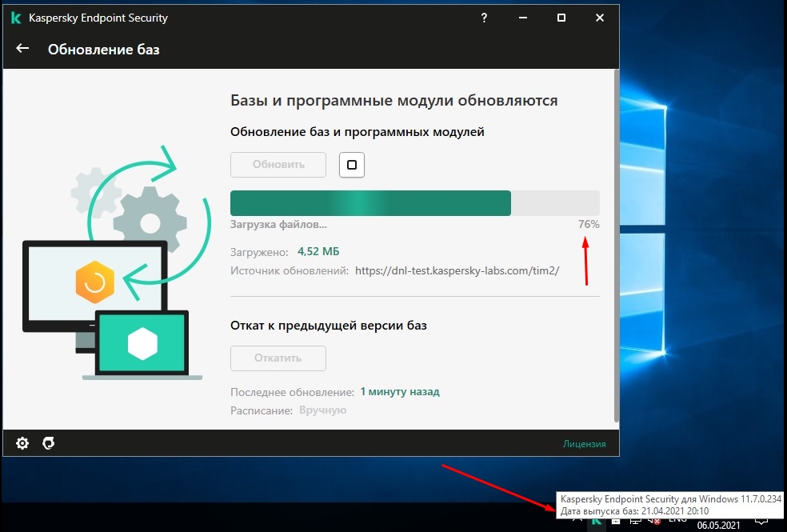Screen dimensions: 787x532
Task: Click the '1 минуту назад' last update text
Action: tap(399, 392)
